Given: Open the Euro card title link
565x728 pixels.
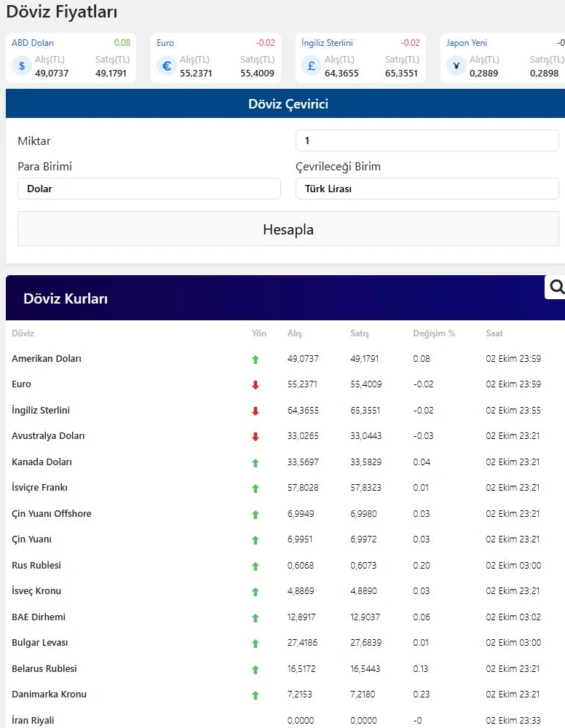Looking at the screenshot, I should coord(165,43).
